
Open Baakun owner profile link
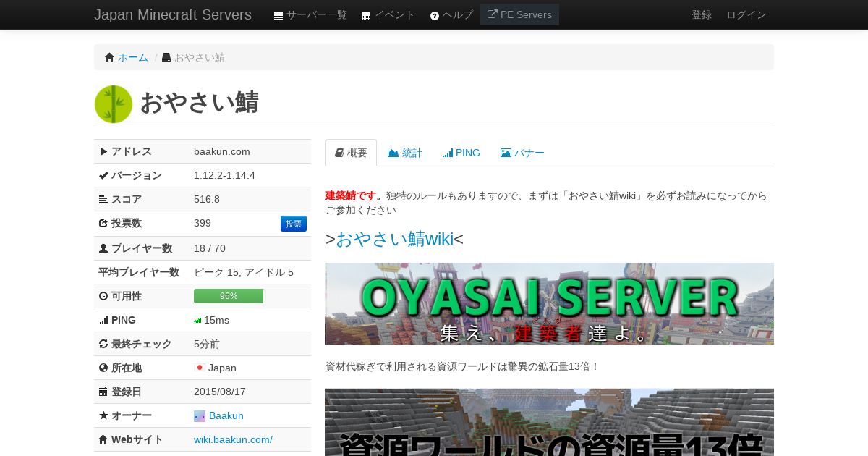(x=226, y=415)
